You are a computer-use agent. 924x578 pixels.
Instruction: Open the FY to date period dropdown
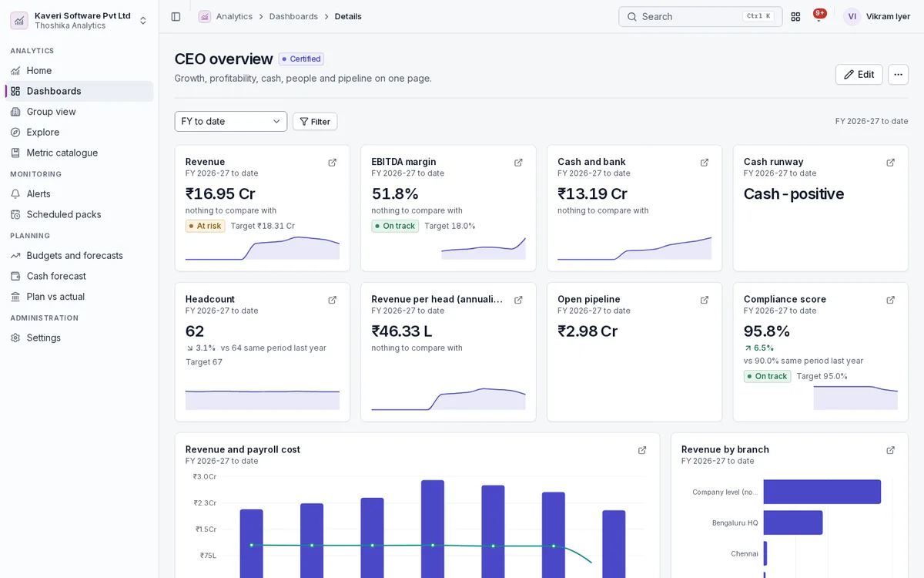pyautogui.click(x=231, y=121)
